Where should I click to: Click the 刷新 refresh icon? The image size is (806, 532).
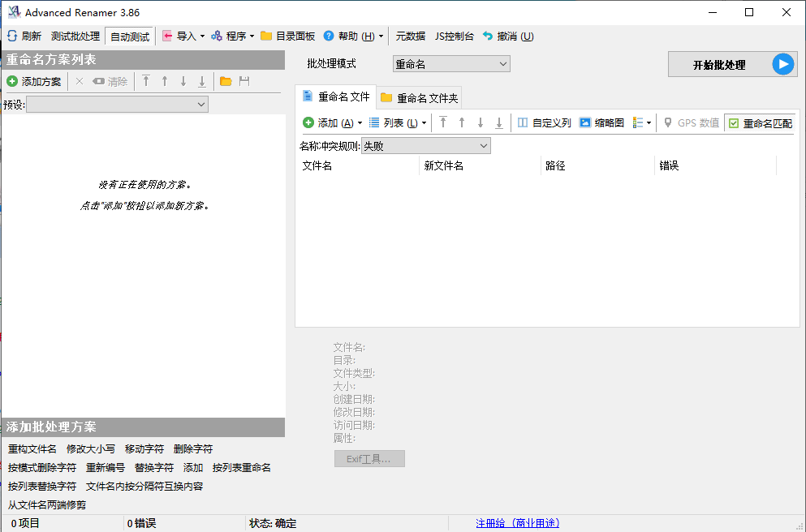[11, 36]
